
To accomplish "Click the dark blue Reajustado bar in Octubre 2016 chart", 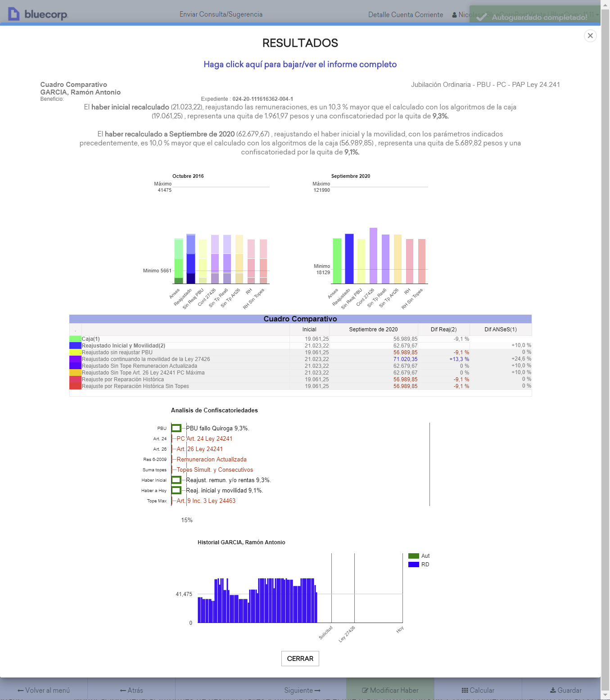I will 191,259.
